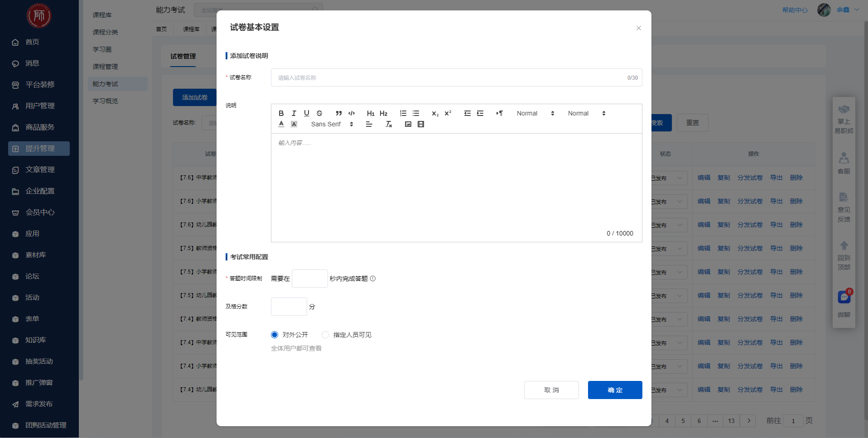Open the first Normal size dropdown
The width and height of the screenshot is (868, 438).
pos(535,113)
